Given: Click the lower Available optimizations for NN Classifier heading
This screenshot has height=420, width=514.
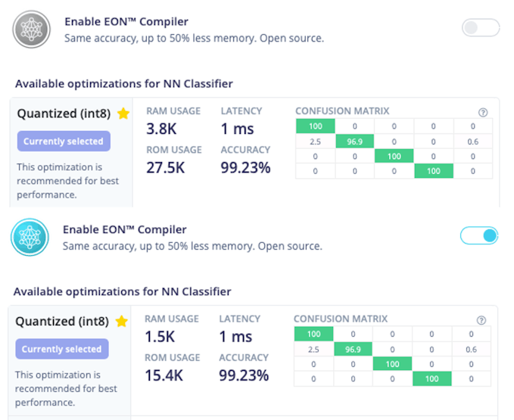Looking at the screenshot, I should pos(123,291).
